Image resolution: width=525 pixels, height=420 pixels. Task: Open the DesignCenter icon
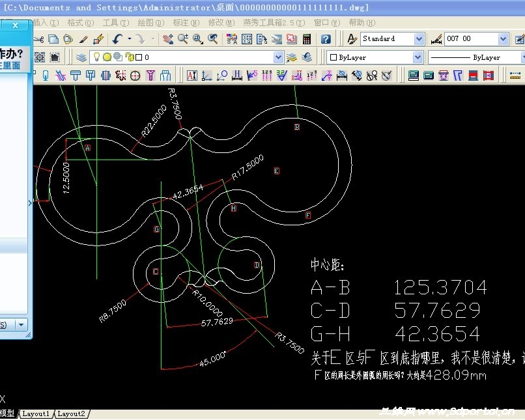point(247,39)
